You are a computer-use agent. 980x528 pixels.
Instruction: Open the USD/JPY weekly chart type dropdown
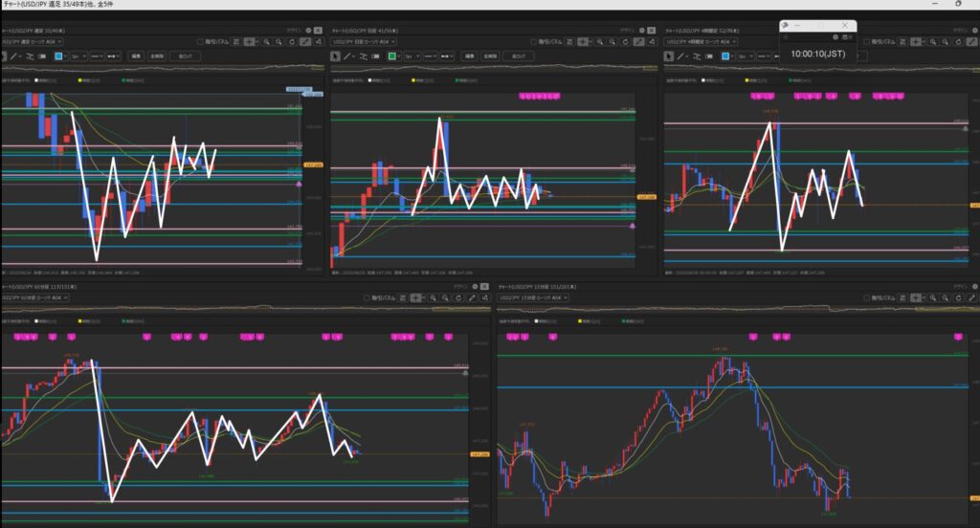32,42
